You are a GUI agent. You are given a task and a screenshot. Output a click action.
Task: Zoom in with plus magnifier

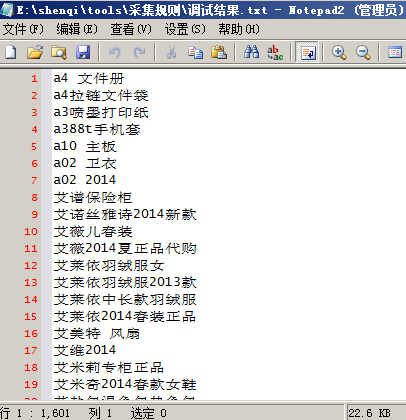(339, 52)
